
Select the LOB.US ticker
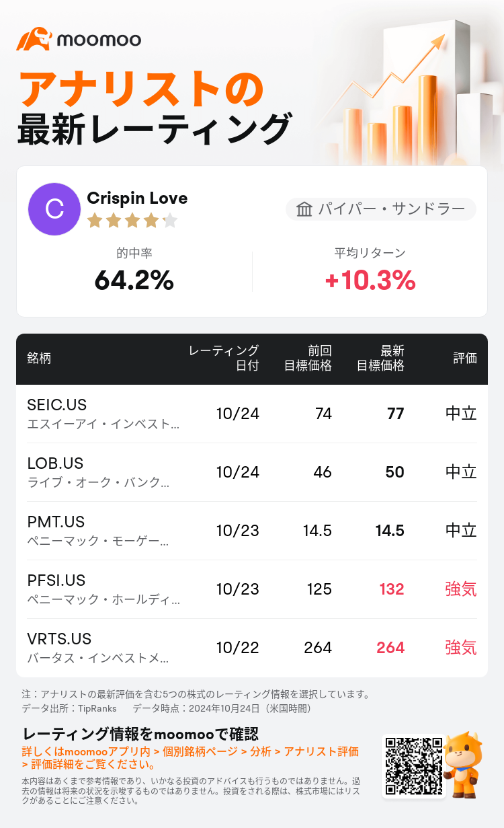(x=55, y=463)
